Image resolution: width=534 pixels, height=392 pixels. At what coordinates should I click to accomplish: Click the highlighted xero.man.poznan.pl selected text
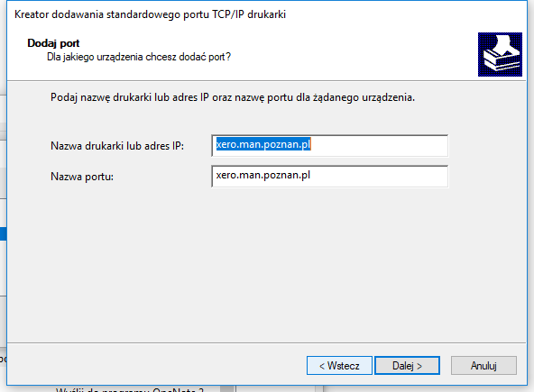pyautogui.click(x=263, y=144)
